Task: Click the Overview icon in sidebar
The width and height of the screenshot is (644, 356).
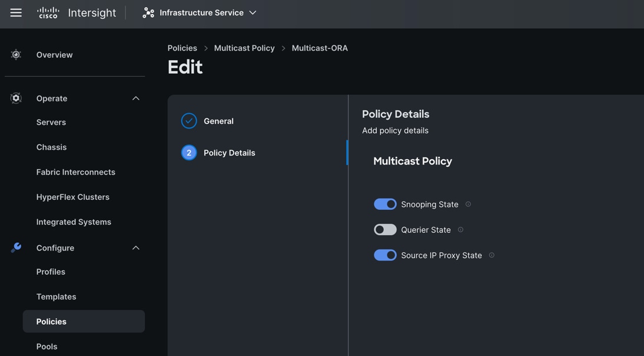Action: tap(16, 55)
